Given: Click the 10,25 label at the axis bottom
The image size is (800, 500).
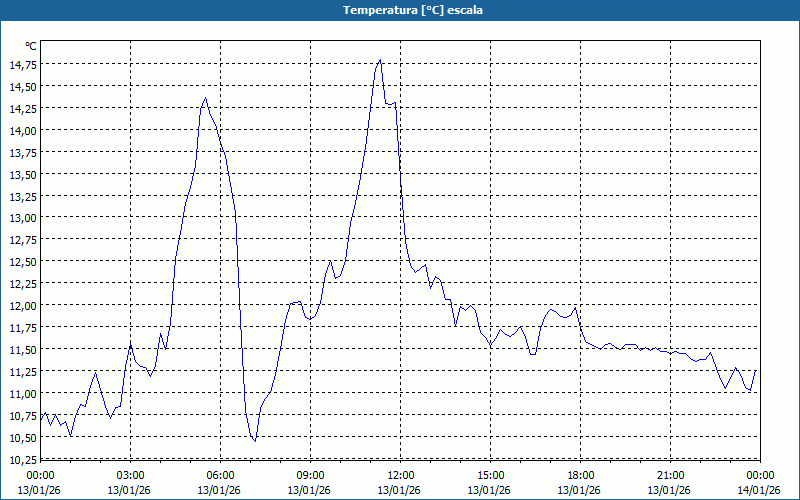Looking at the screenshot, I should pos(22,459).
